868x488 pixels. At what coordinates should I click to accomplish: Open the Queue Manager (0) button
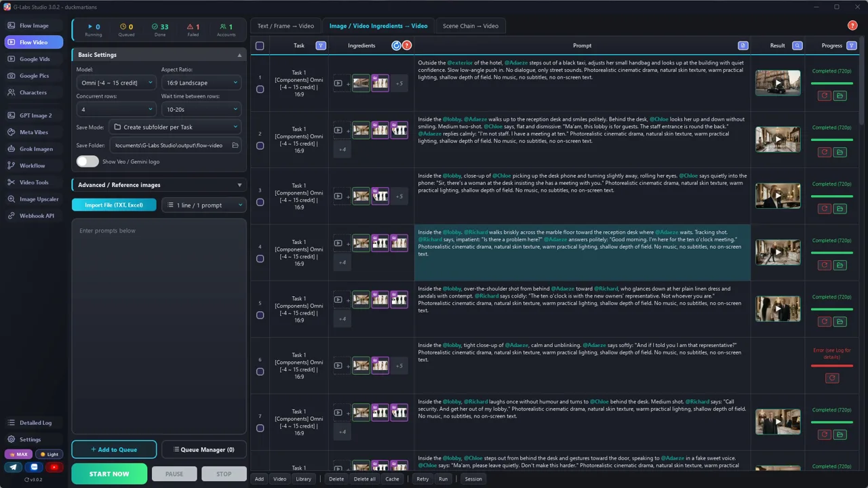point(204,449)
